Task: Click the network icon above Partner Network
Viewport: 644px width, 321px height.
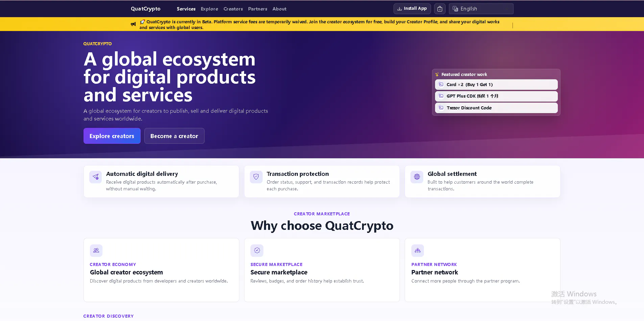Action: (x=418, y=250)
